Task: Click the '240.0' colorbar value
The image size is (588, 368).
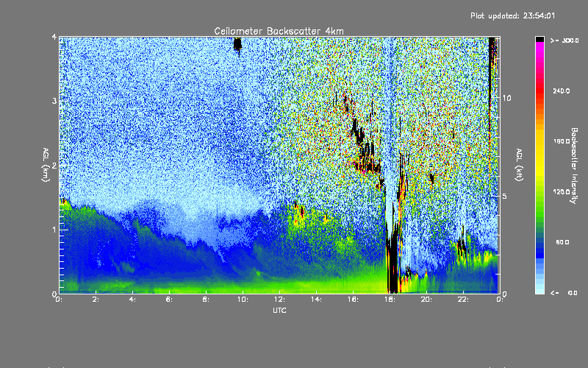Action: pyautogui.click(x=562, y=91)
